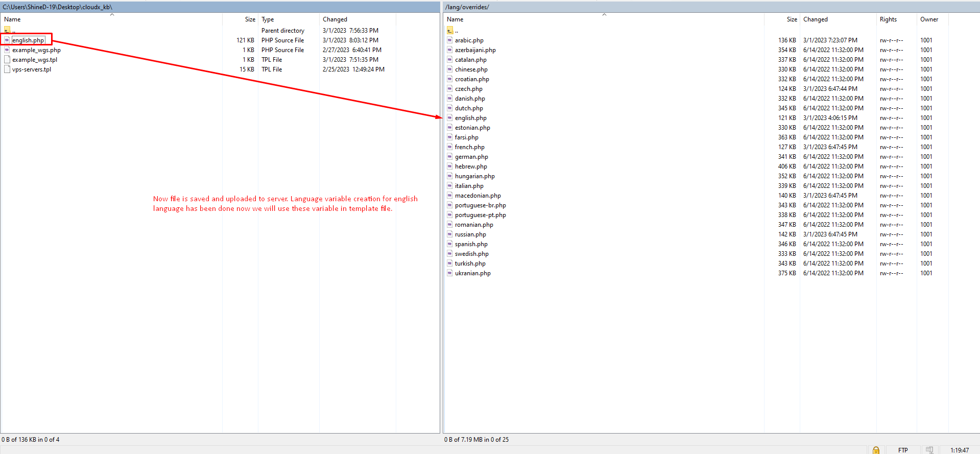The image size is (980, 454).
Task: Click the icon of remote arabic.php file
Action: [450, 40]
